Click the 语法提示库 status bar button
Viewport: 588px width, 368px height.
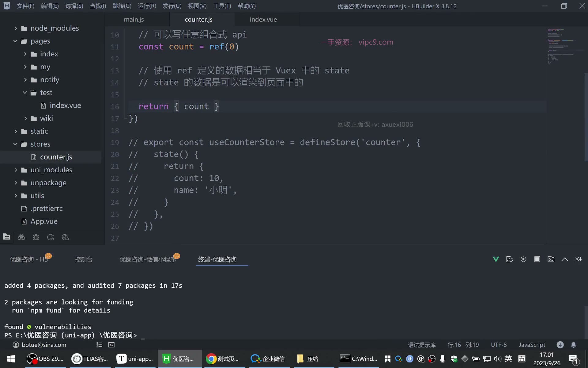[x=422, y=345]
